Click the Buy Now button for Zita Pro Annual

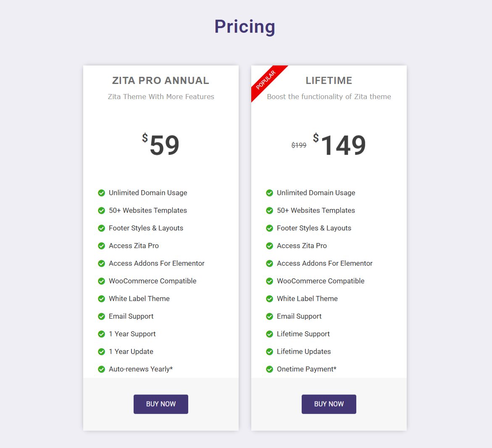pos(160,404)
